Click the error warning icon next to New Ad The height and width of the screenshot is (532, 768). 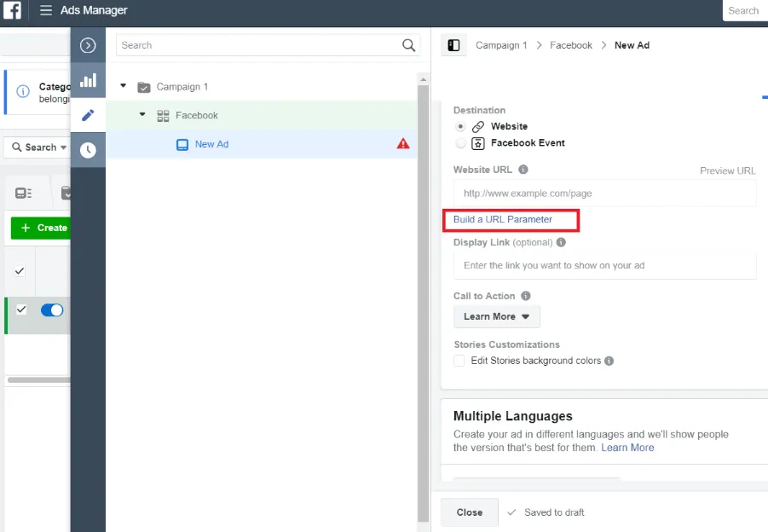tap(403, 145)
